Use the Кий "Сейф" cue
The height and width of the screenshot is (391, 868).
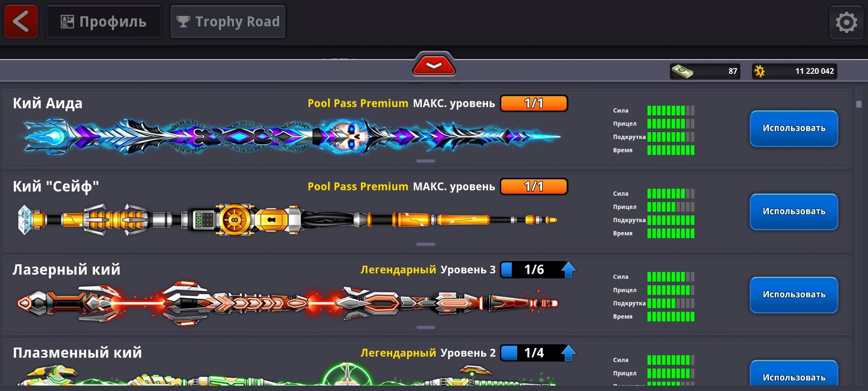pyautogui.click(x=794, y=212)
